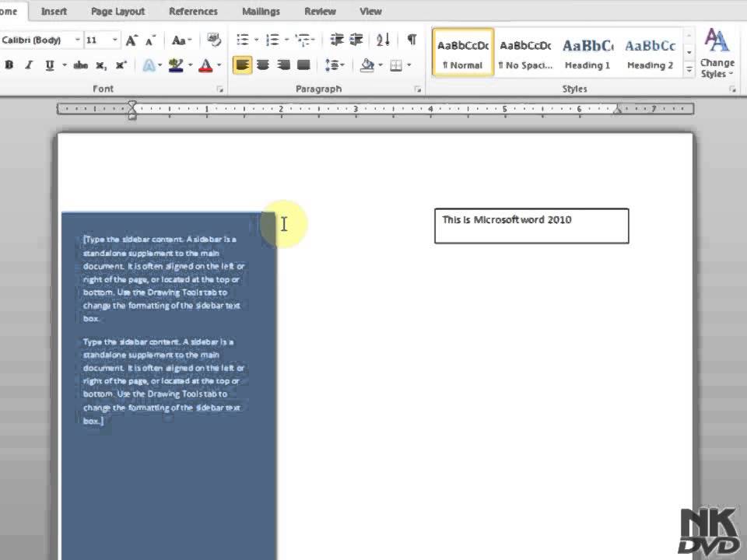Toggle Align Text Left
This screenshot has width=747, height=560.
point(243,65)
